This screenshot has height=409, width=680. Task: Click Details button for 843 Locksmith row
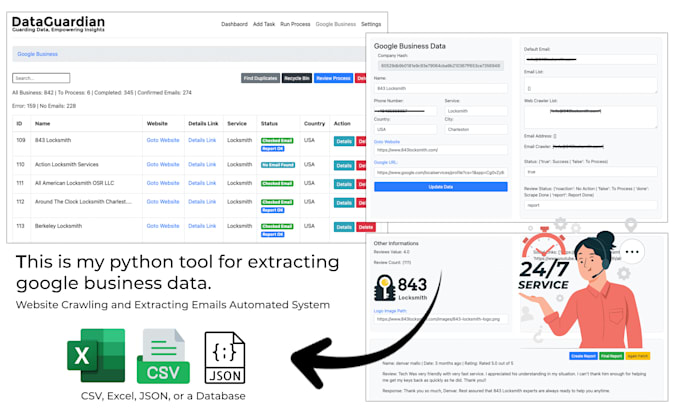pos(344,141)
